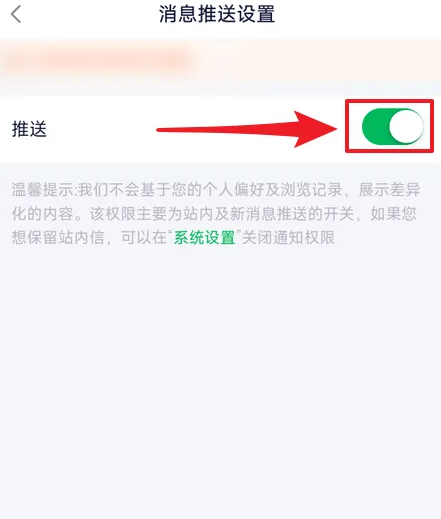The height and width of the screenshot is (519, 441).
Task: Turn off the 推送 toggle switch
Action: click(x=393, y=126)
